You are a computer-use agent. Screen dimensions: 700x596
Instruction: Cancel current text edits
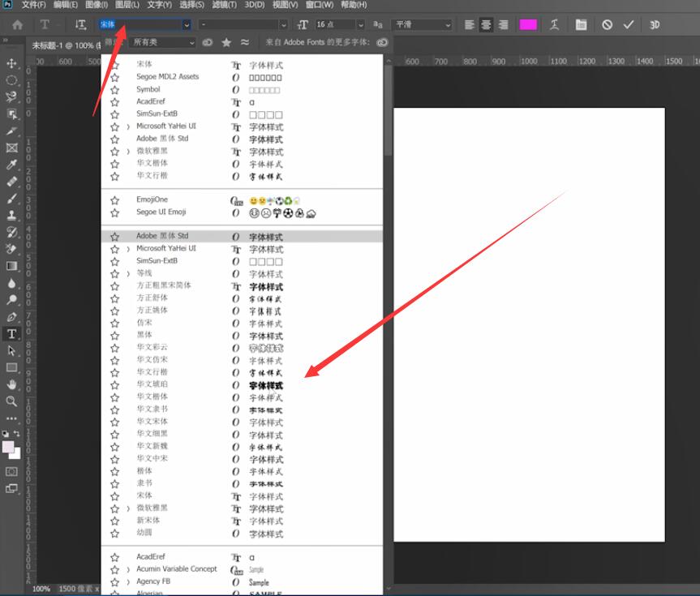[x=607, y=24]
